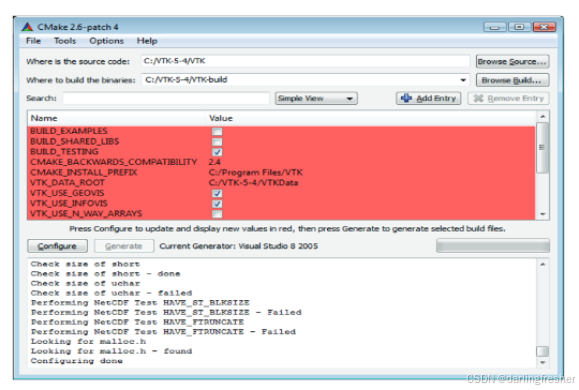
Task: Click the Value column header
Action: pos(370,118)
